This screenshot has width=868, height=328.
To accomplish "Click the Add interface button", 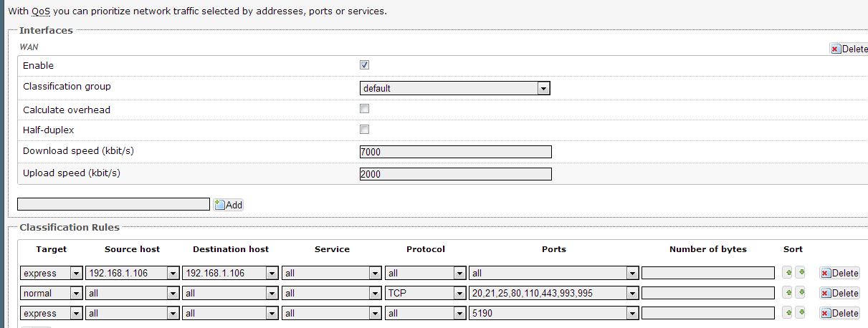I will coord(229,205).
